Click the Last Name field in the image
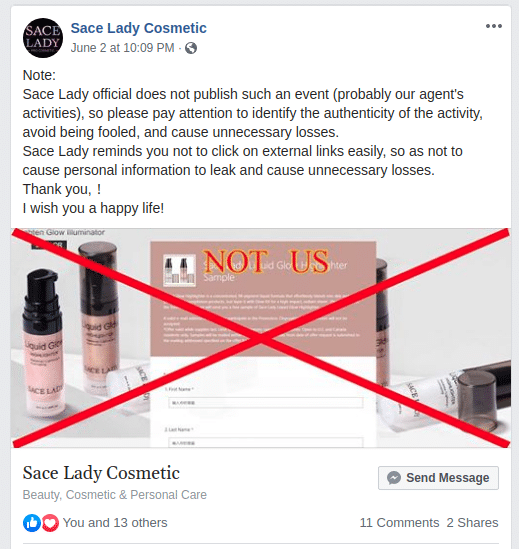The height and width of the screenshot is (549, 519). tap(265, 443)
